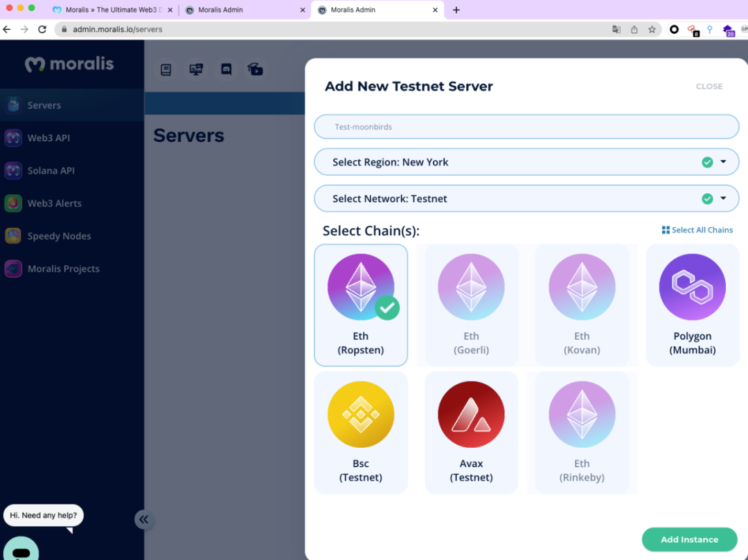Image resolution: width=748 pixels, height=560 pixels.
Task: Click the Web3 Alerts icon in sidebar
Action: click(x=13, y=203)
